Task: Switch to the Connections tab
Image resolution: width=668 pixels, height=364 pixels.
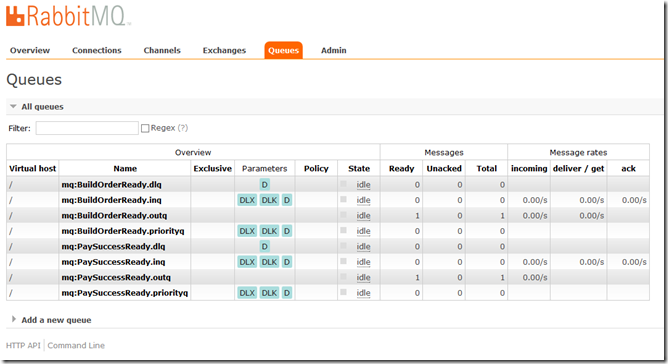Action: click(x=97, y=50)
